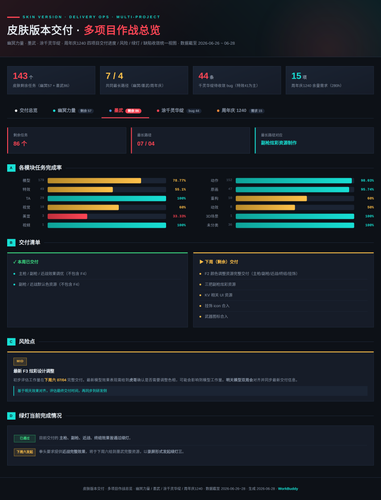
Task: Click section C badge next to 风险点
Action: [11, 342]
